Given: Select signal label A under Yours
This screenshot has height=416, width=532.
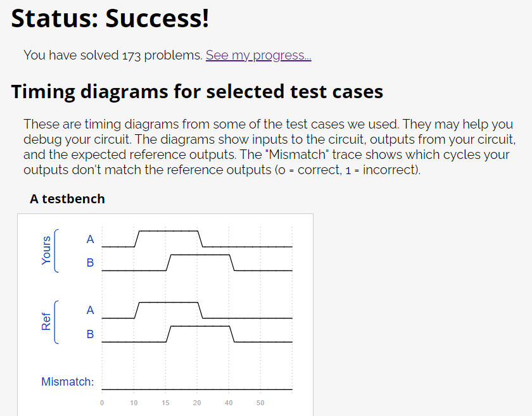Looking at the screenshot, I should click(x=90, y=239).
